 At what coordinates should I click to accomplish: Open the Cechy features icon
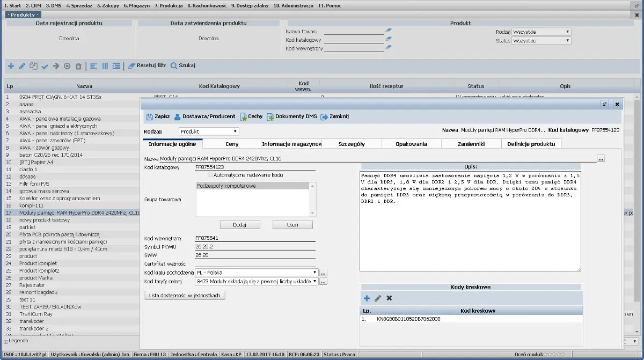pos(243,116)
